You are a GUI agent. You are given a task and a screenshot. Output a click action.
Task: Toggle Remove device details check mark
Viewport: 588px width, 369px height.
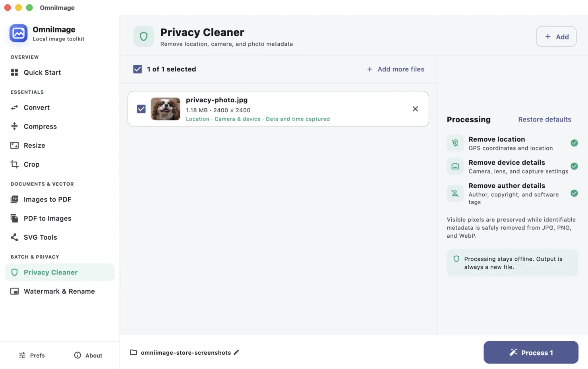tap(574, 166)
